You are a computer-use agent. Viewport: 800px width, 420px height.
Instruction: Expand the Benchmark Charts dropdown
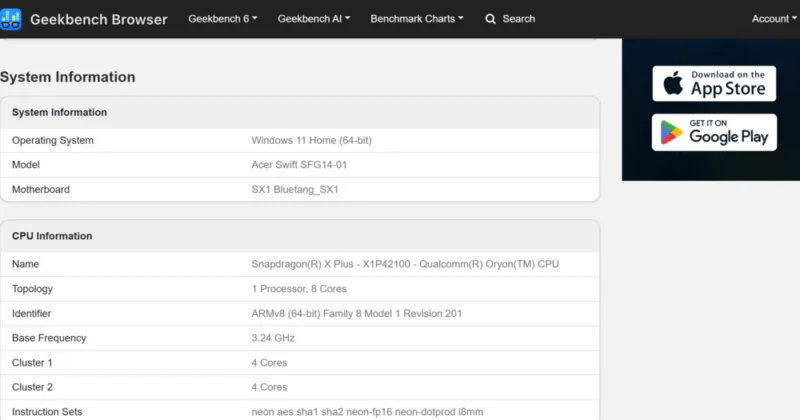click(x=417, y=19)
